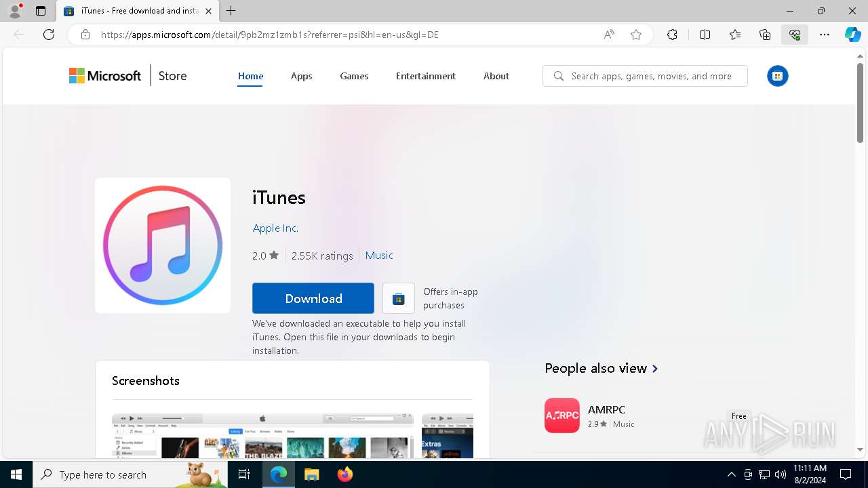Close the iTunes browser tab

click(x=208, y=11)
